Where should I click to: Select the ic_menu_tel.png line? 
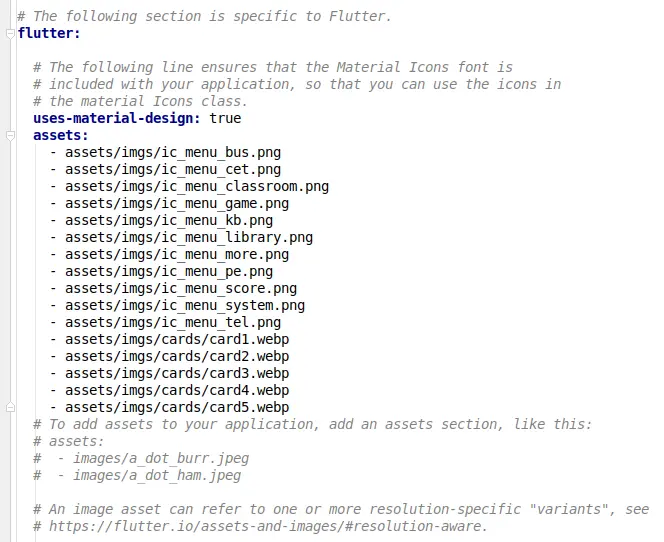(x=165, y=322)
